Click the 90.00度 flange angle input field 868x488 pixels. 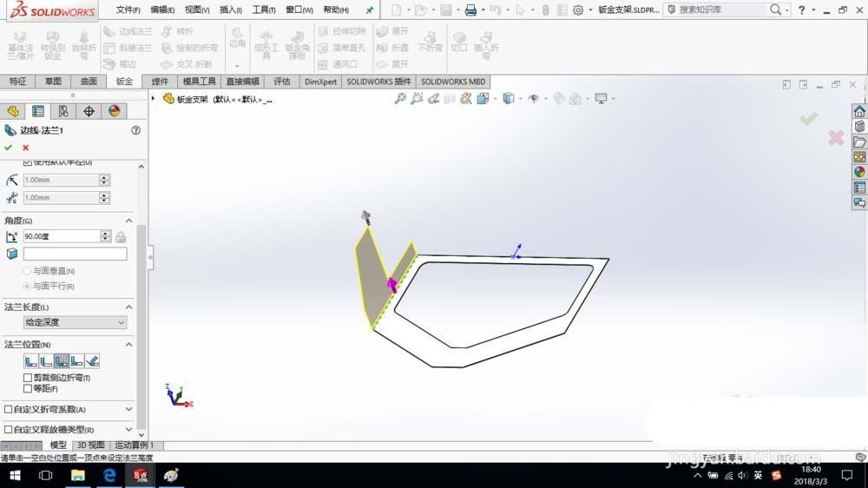62,236
